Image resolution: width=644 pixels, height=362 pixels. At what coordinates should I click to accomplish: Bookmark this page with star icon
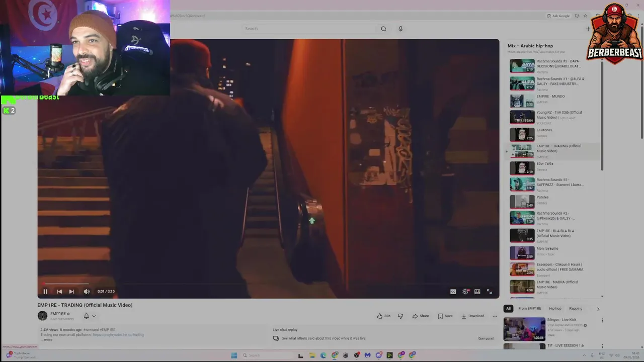tap(585, 16)
